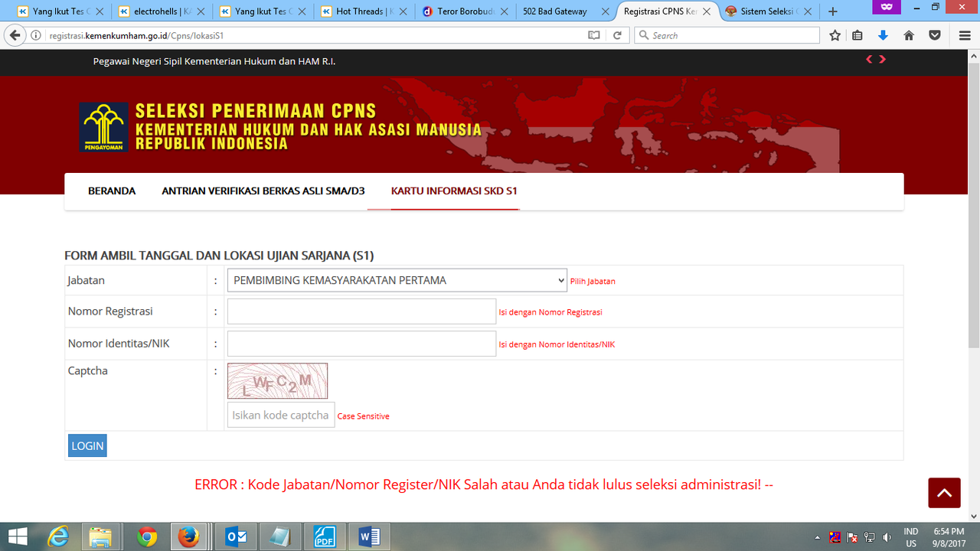The width and height of the screenshot is (980, 551).
Task: Focus the Nomor Identitas/NIK input field
Action: (361, 344)
